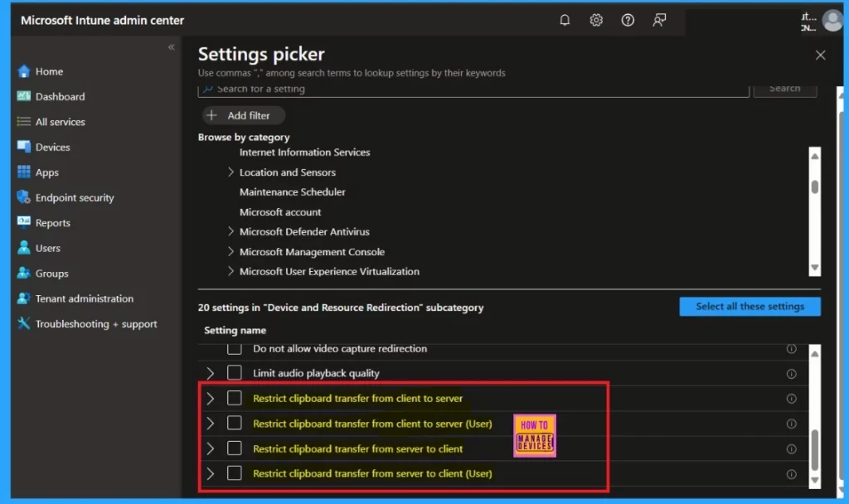The image size is (849, 504).
Task: Select the Internet Information Services category
Action: (305, 153)
